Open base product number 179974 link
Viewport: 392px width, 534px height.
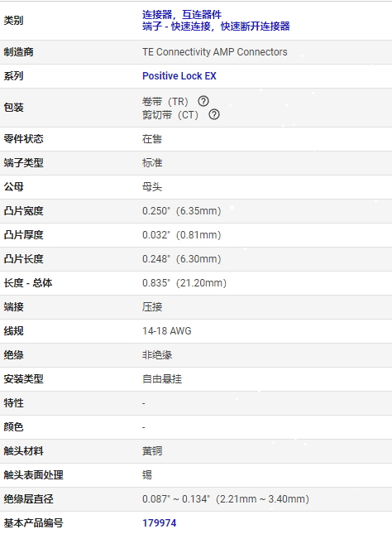[160, 522]
